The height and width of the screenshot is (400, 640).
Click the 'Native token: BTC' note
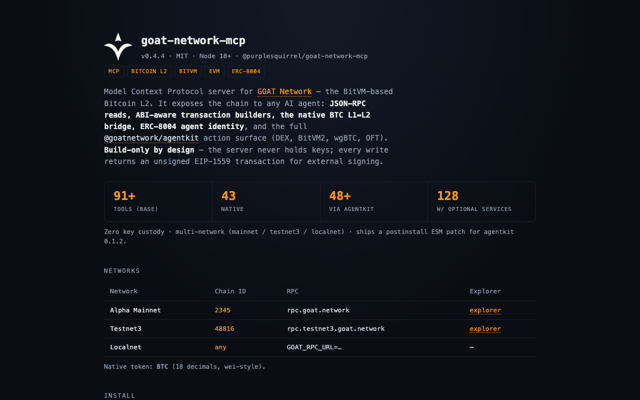pos(184,367)
